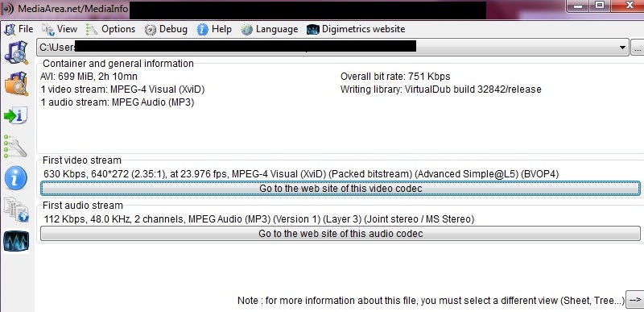
Task: Click the MediaInfo title bar app icon
Action: [x=6, y=8]
